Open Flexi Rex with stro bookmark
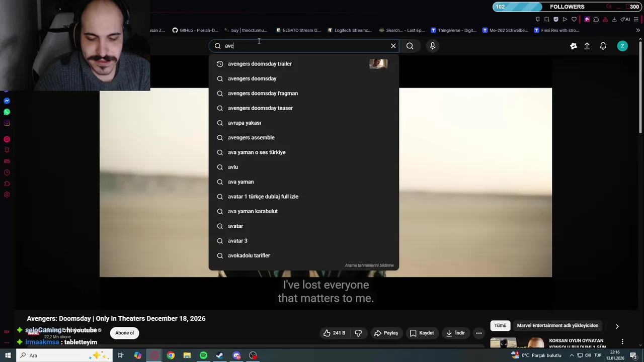Screen dimensions: 644x362 (x=557, y=30)
